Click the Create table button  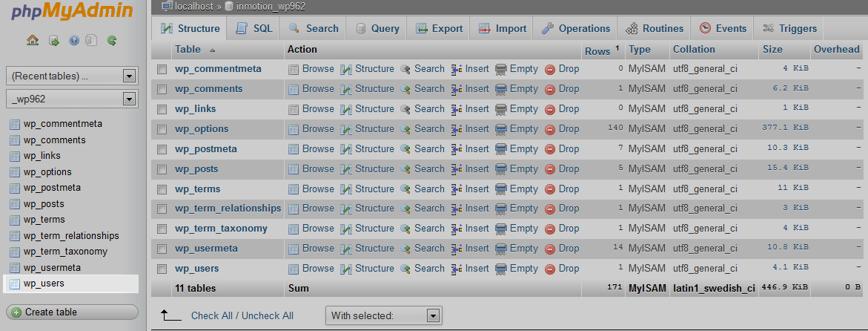coord(72,312)
